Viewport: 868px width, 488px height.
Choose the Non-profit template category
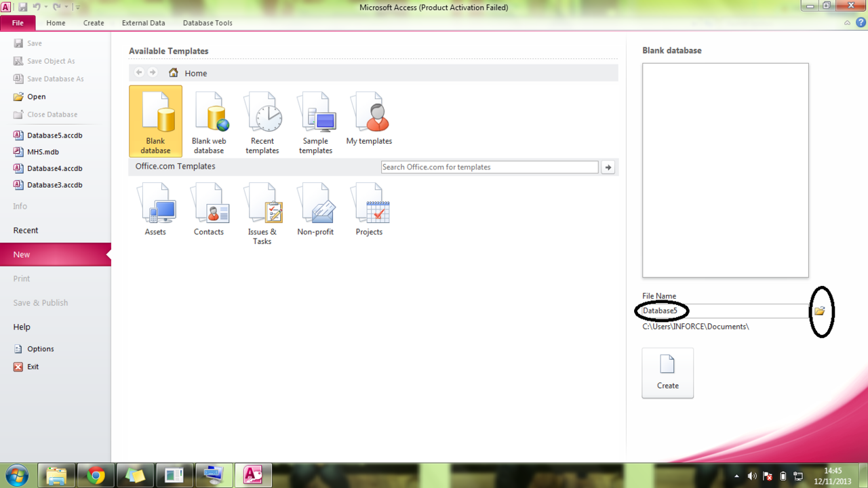(x=316, y=209)
